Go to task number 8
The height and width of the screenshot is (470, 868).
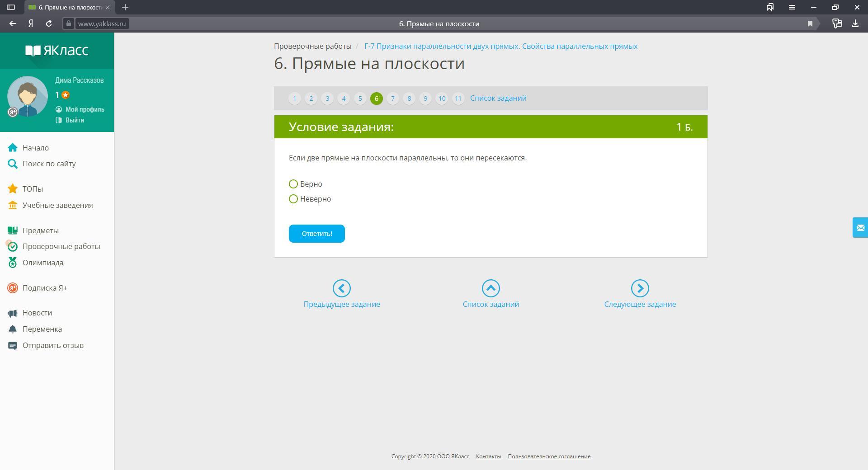click(409, 99)
